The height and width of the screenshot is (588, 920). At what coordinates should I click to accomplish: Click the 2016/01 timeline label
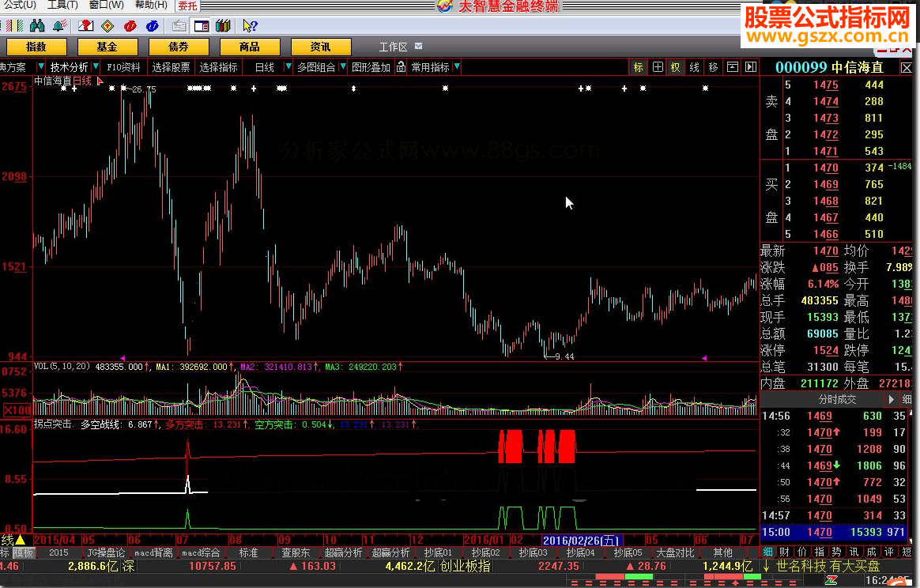[485, 540]
